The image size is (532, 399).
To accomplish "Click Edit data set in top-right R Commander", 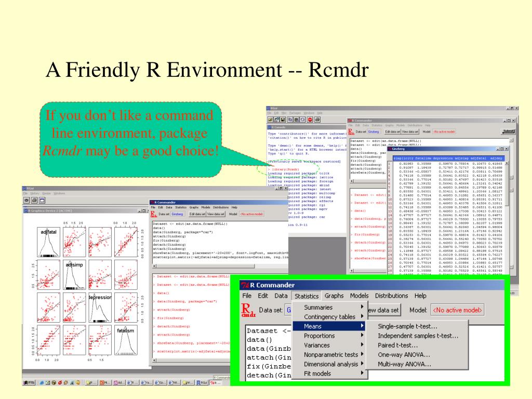I will tap(392, 131).
